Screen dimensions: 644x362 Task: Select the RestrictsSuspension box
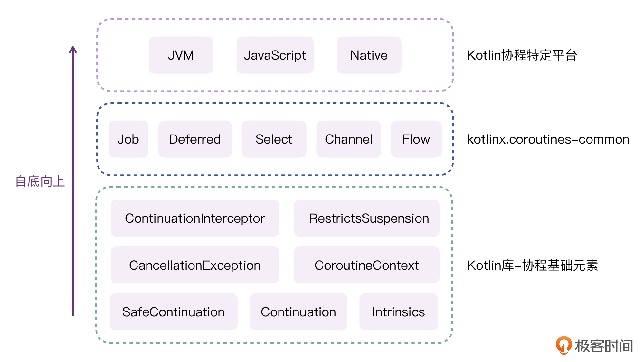point(366,218)
